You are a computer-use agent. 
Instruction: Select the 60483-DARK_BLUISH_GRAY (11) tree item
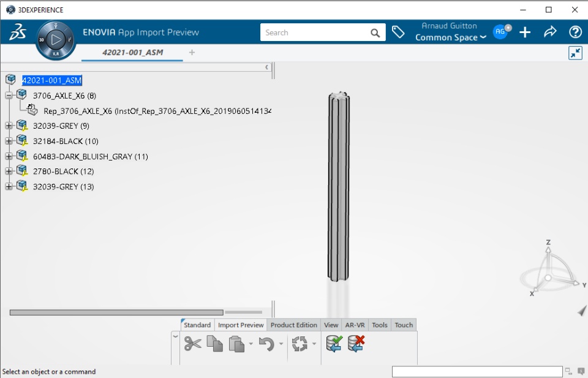pyautogui.click(x=91, y=156)
